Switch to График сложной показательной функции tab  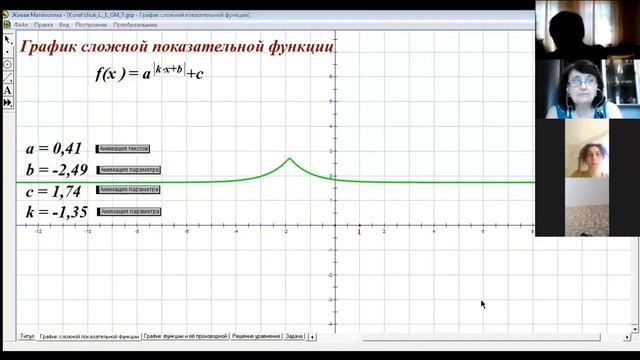pyautogui.click(x=89, y=337)
